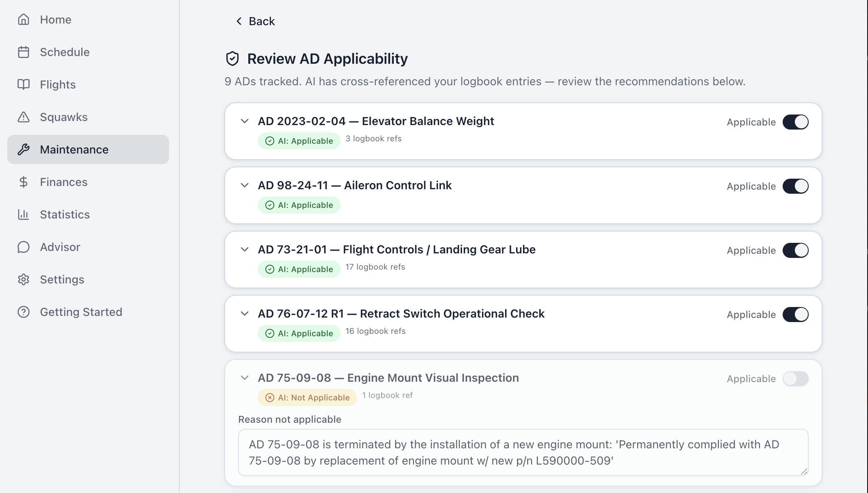The image size is (868, 493).
Task: Expand AD 76-07-12 R1 details
Action: pos(244,314)
